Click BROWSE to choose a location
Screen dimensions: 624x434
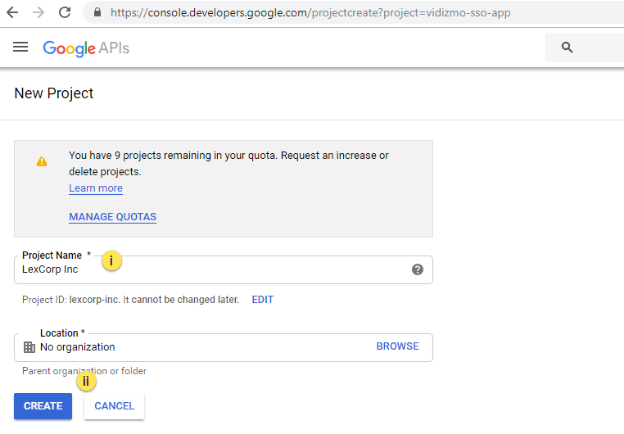pos(397,347)
